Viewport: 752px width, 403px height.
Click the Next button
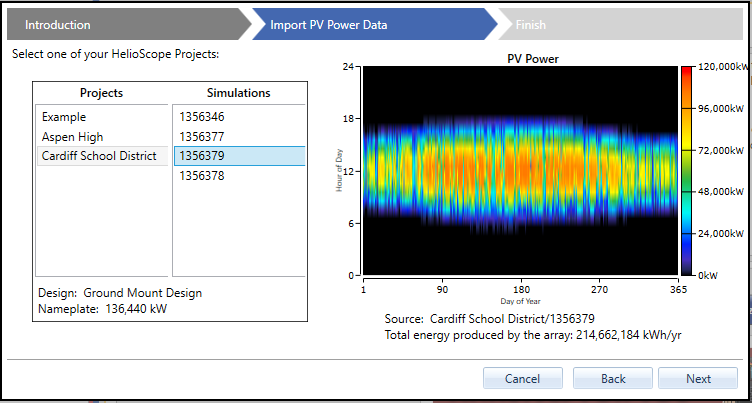pos(698,379)
